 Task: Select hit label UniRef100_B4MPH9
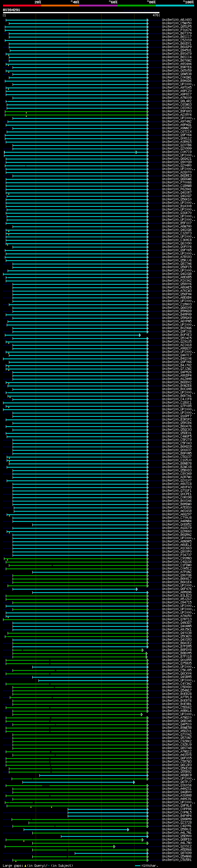tap(177, 314)
